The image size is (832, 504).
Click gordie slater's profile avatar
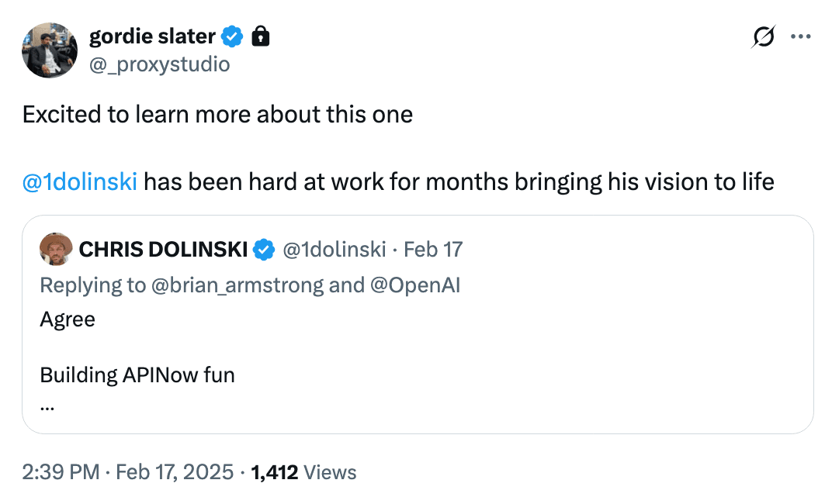[x=50, y=50]
